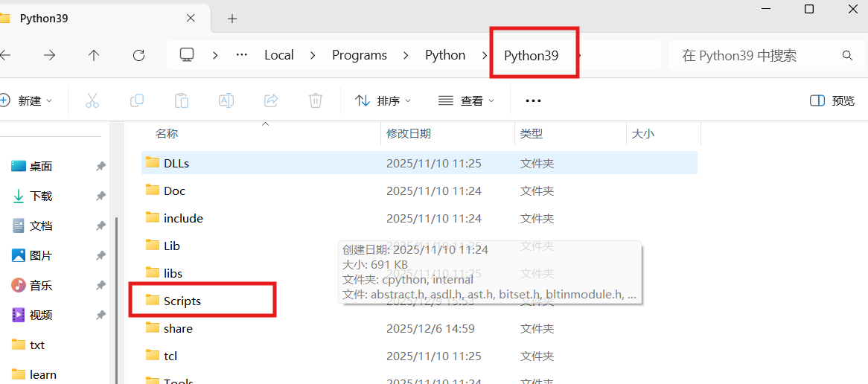Click the Copy icon in toolbar
Viewport: 868px width, 384px height.
pos(137,100)
